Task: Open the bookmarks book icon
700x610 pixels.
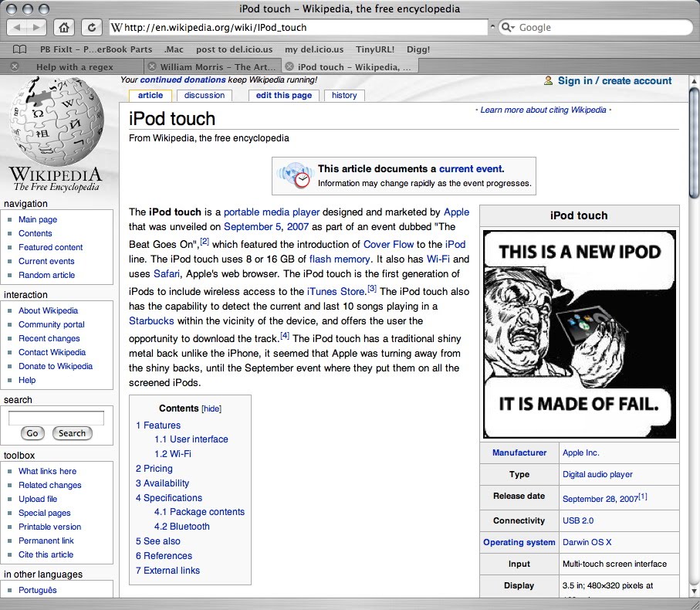Action: tap(19, 49)
